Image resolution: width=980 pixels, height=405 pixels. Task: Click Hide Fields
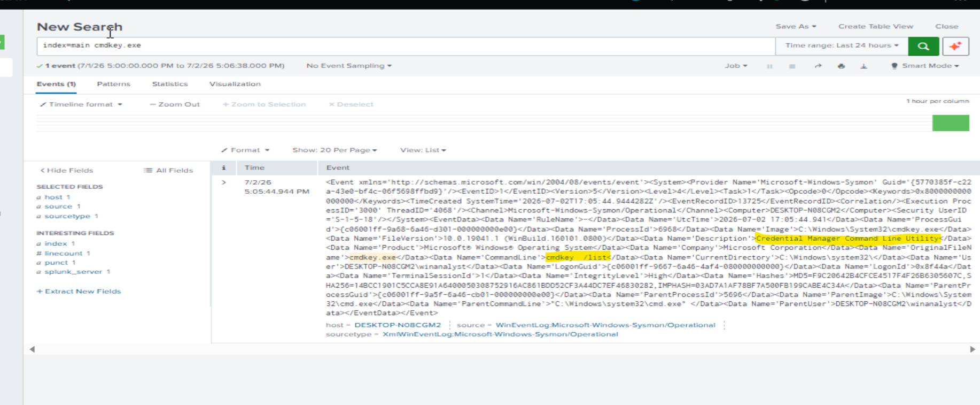(66, 170)
